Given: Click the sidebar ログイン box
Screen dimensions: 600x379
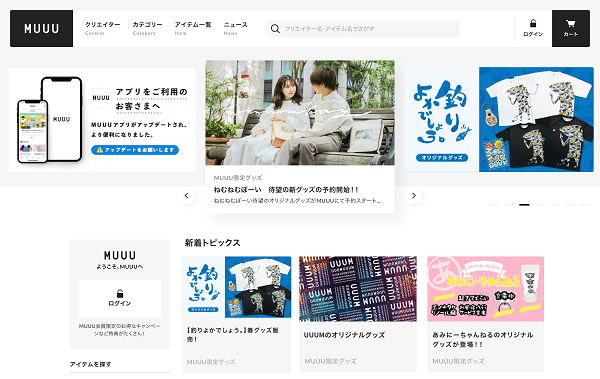Looking at the screenshot, I should click(120, 299).
